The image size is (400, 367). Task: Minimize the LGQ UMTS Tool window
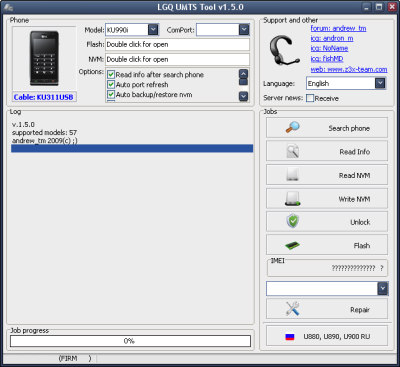(366, 7)
